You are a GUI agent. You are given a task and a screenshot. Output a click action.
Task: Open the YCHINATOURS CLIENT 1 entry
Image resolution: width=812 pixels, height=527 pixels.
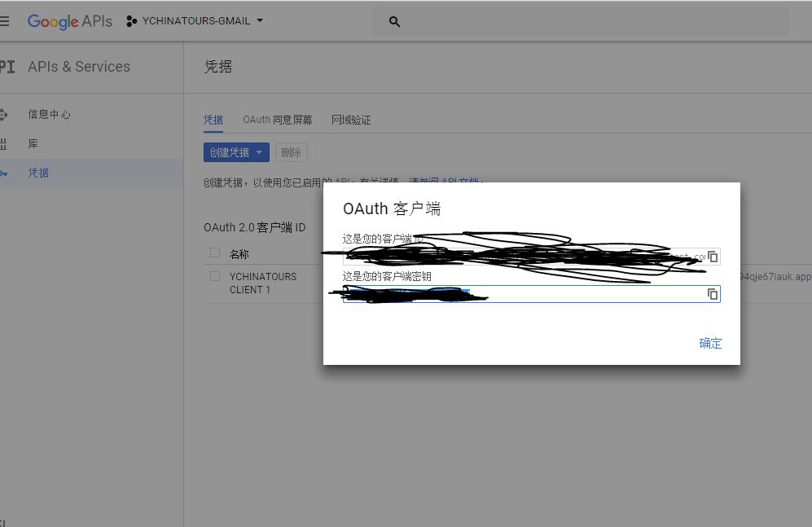point(263,283)
